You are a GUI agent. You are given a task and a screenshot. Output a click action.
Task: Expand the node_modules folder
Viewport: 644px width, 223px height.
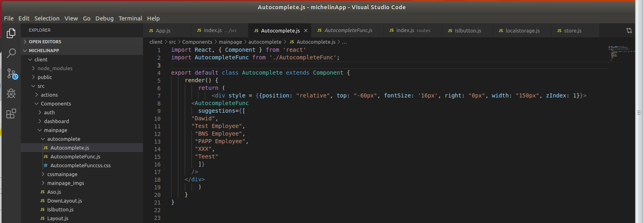click(x=33, y=68)
